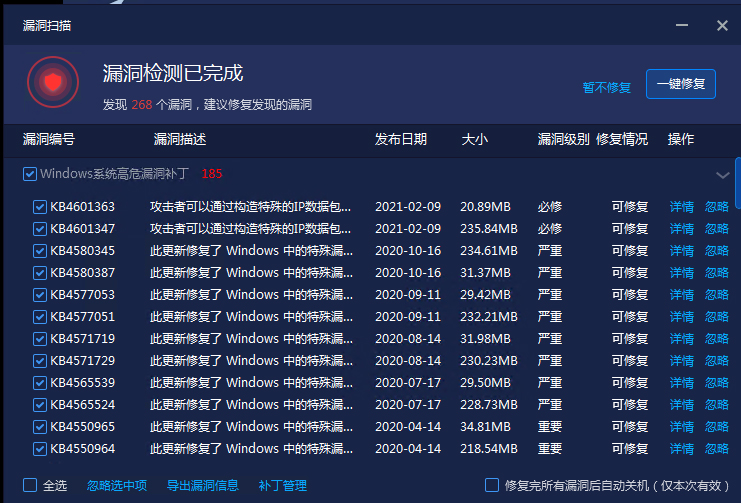
Task: Open 详情 for KB4580387
Action: pyautogui.click(x=681, y=273)
